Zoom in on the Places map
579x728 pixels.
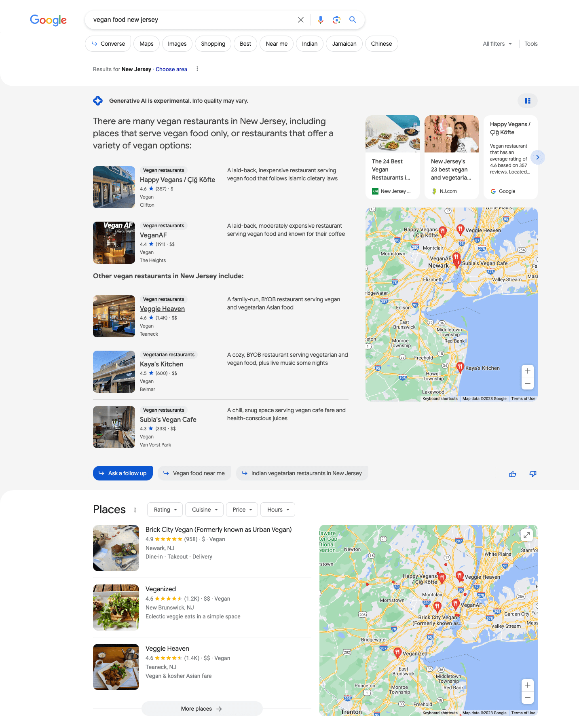tap(528, 685)
